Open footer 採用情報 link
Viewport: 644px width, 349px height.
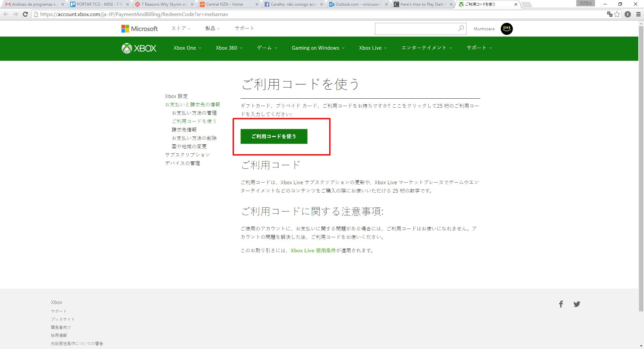(x=59, y=335)
